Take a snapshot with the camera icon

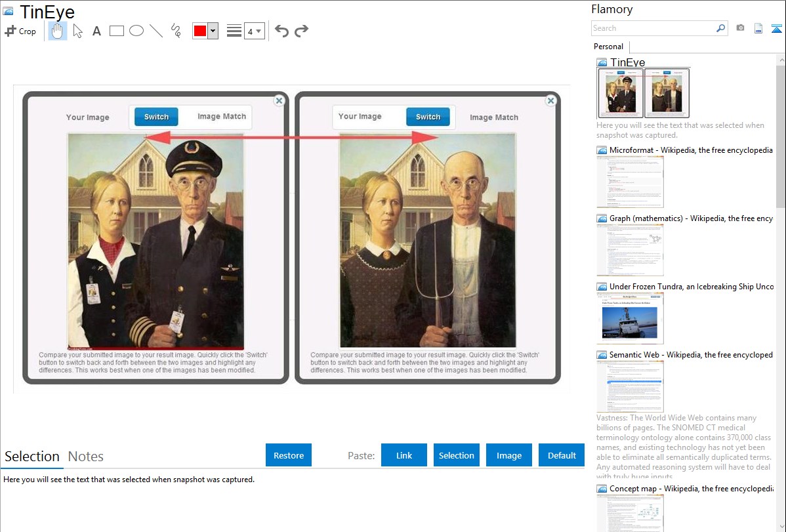point(740,28)
